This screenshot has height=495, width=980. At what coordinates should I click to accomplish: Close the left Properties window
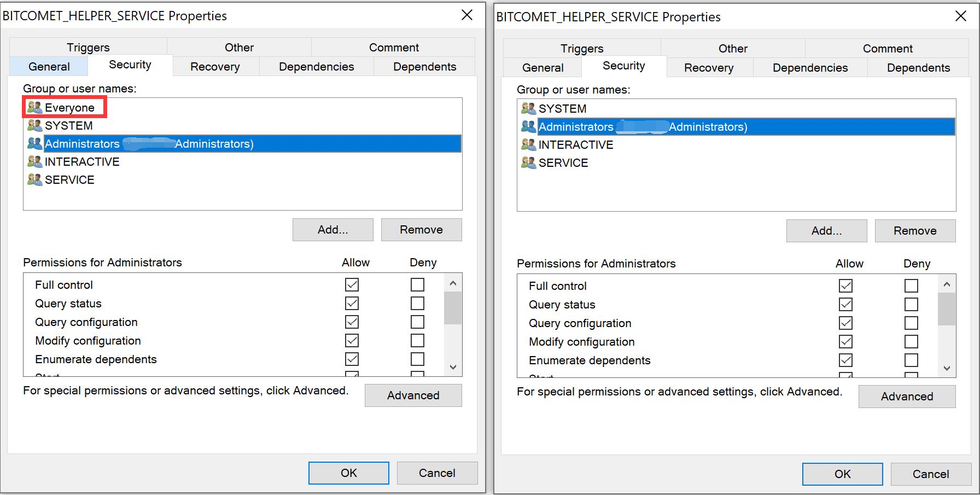(x=467, y=15)
